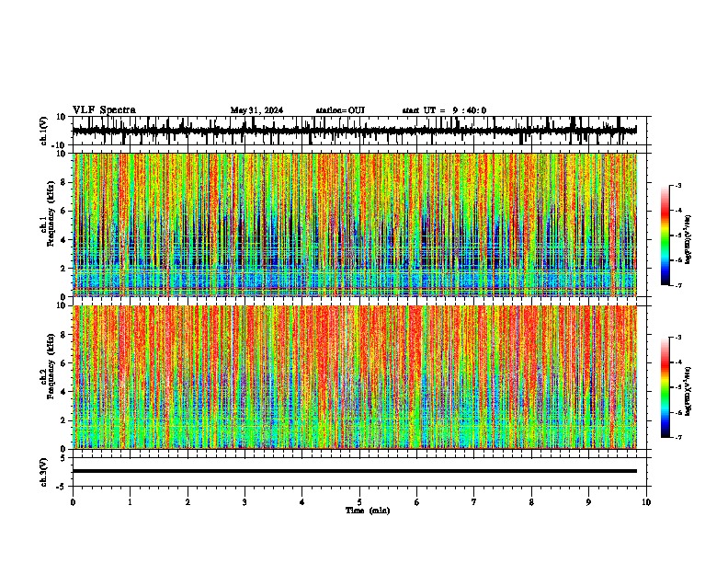Click tick label "4" on the time axis
The width and height of the screenshot is (728, 563).
point(302,502)
